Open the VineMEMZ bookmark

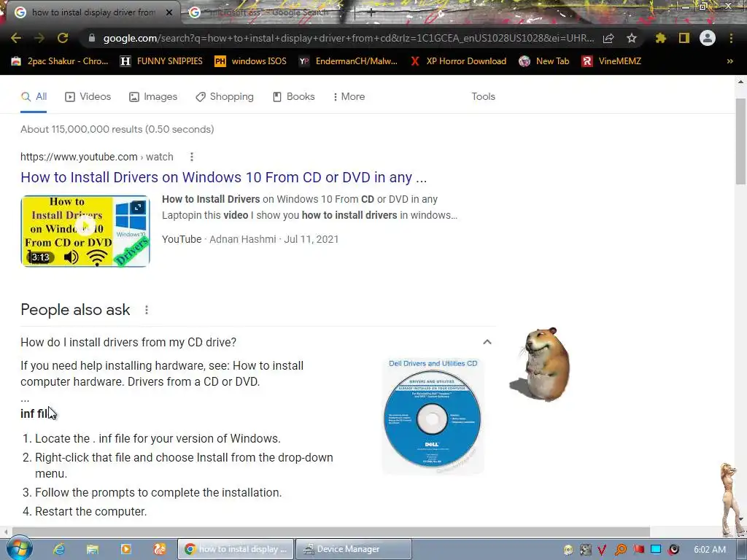point(611,61)
